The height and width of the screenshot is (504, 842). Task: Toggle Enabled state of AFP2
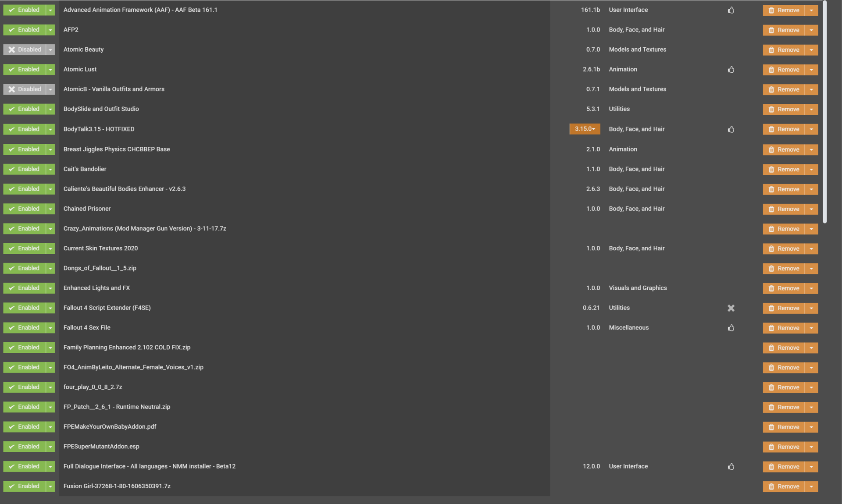tap(24, 30)
